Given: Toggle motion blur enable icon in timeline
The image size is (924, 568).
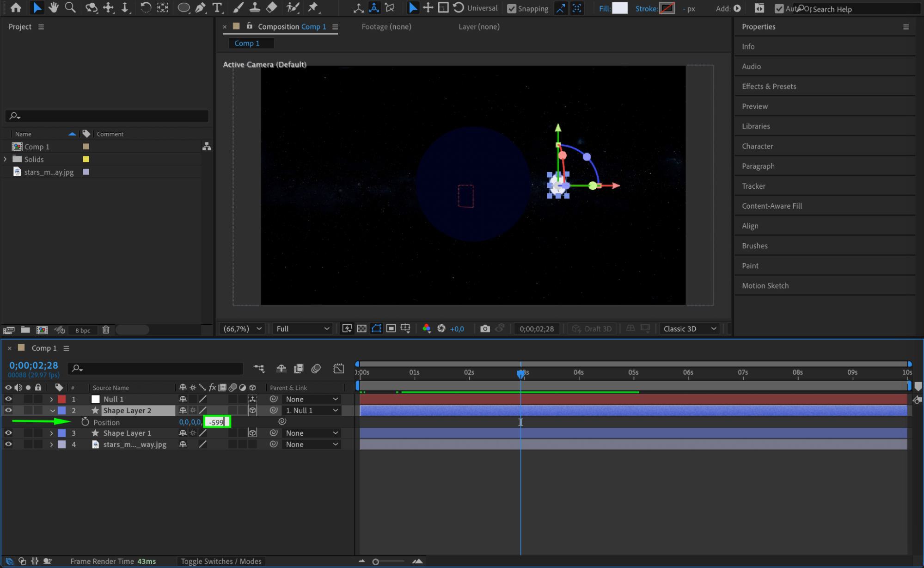Looking at the screenshot, I should [316, 368].
